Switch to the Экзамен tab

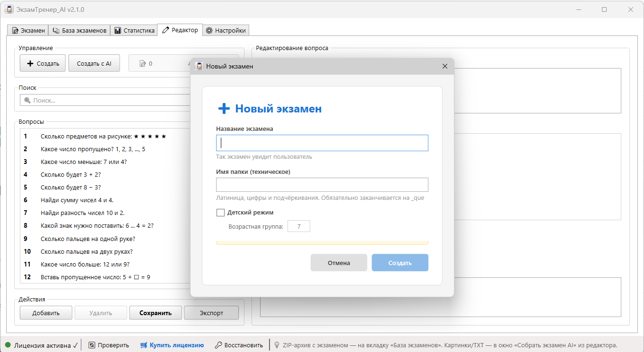point(28,30)
